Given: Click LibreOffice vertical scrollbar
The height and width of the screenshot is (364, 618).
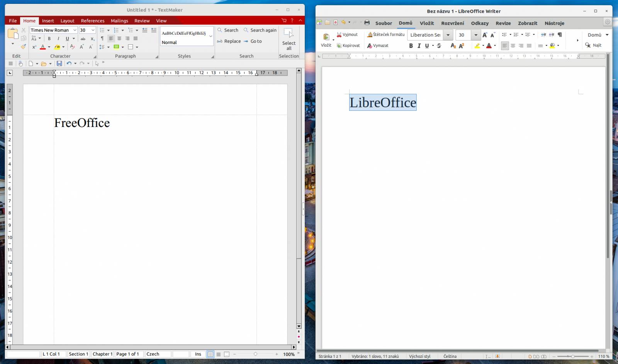Looking at the screenshot, I should point(608,156).
